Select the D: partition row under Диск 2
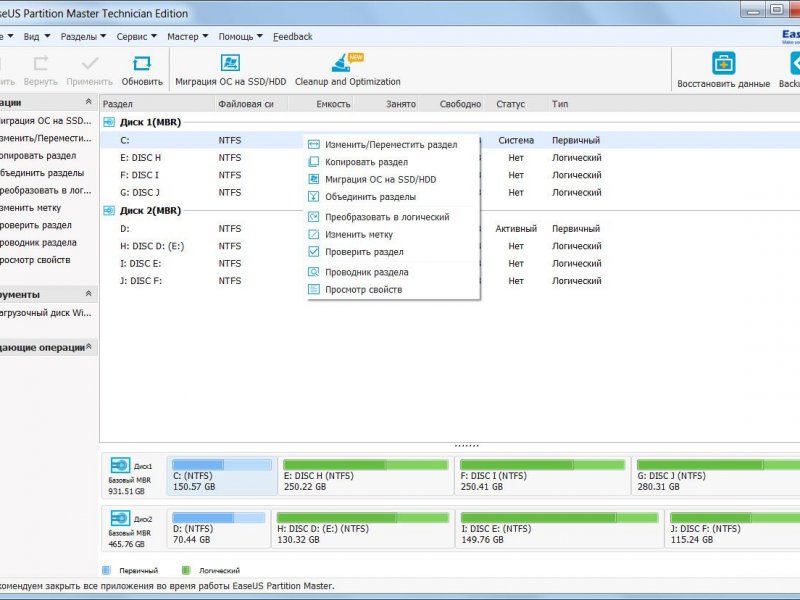 click(450, 229)
